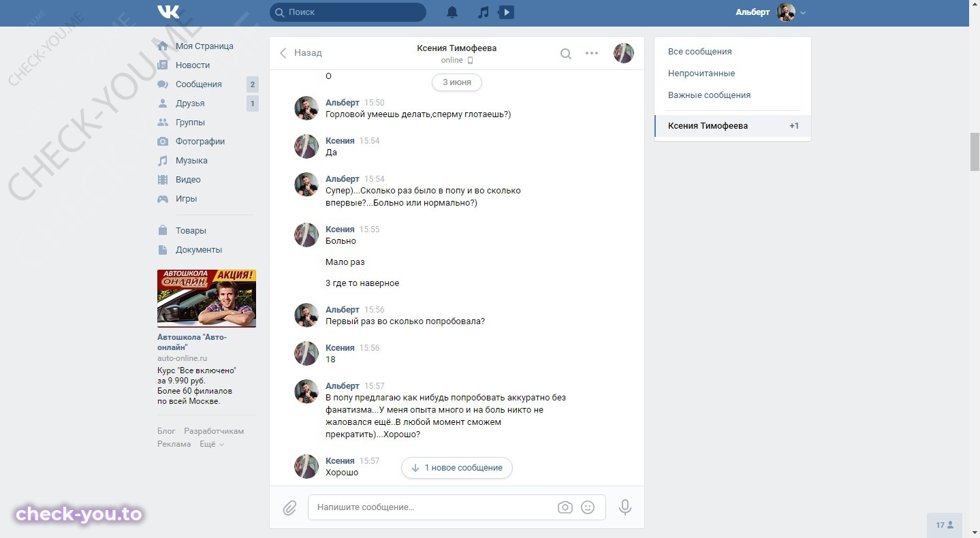Viewport: 980px width, 538px height.
Task: Click sender name Альберт at 15:57
Action: [343, 386]
